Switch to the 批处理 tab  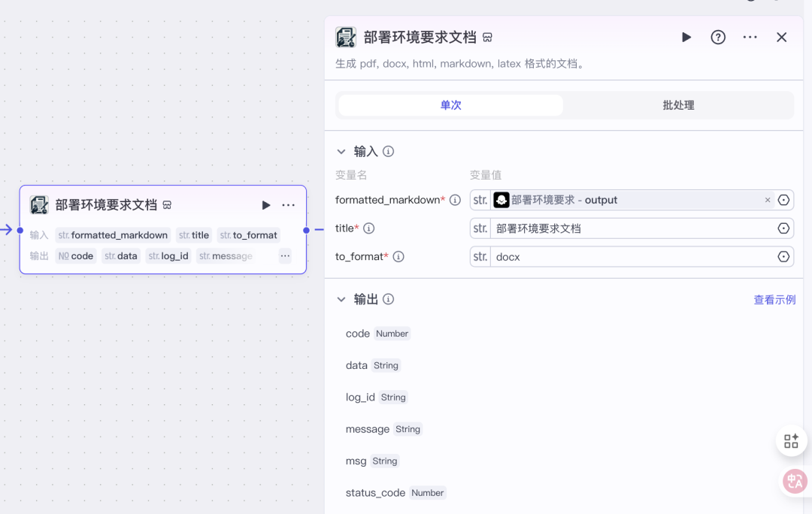(x=678, y=105)
